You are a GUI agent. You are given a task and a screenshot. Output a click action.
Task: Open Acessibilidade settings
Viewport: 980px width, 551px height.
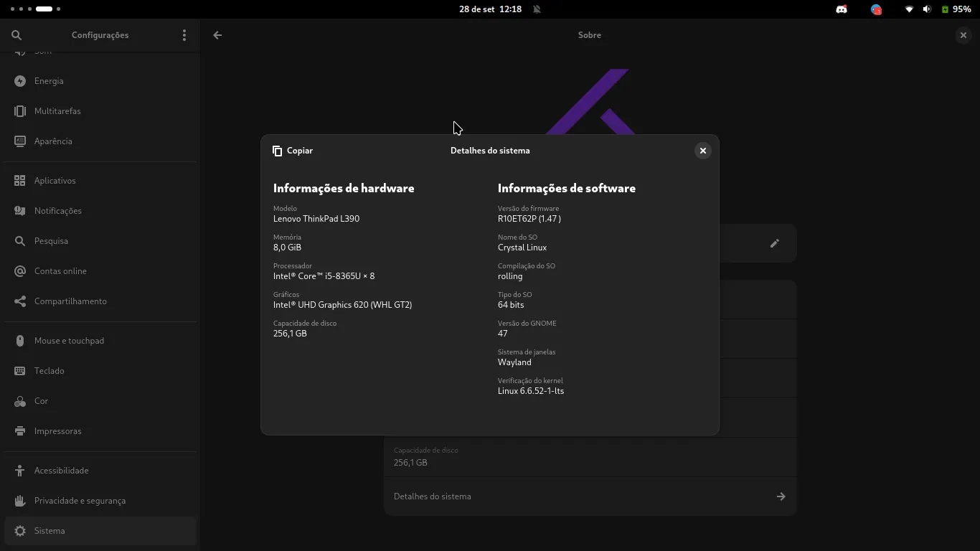click(100, 471)
